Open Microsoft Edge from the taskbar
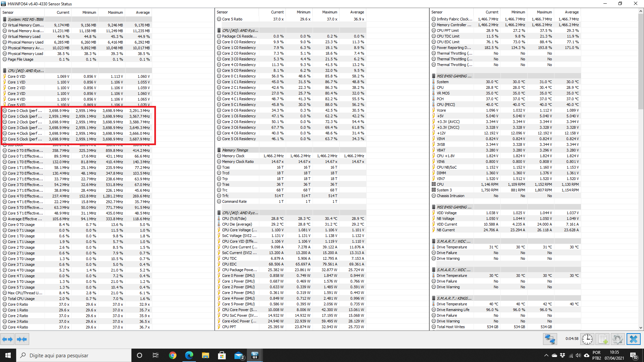644x362 pixels. click(189, 355)
